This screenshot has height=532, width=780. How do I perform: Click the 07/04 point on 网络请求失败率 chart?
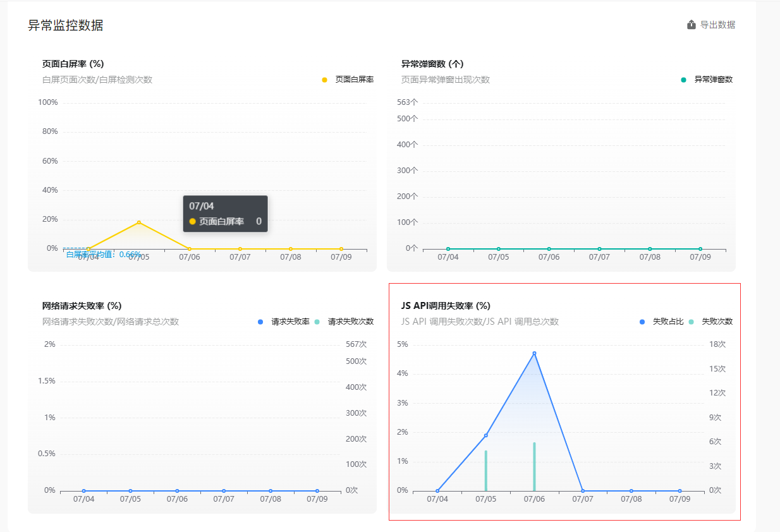point(83,491)
